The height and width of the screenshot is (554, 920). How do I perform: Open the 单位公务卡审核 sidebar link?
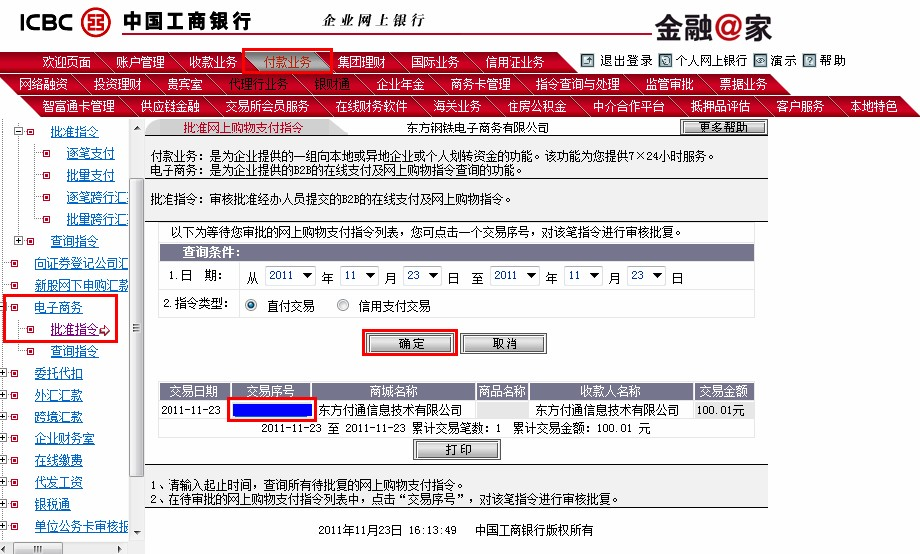point(81,526)
